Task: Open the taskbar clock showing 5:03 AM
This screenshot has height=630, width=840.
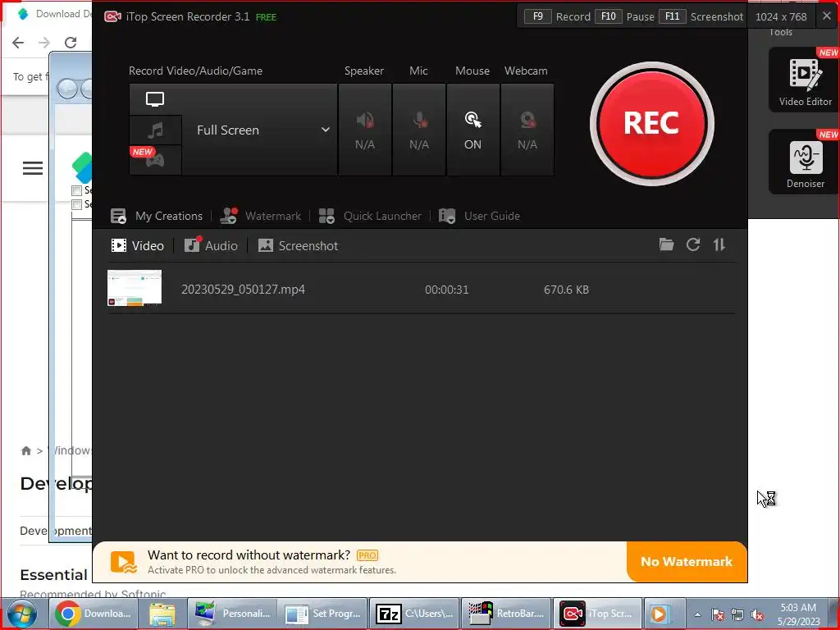Action: [x=798, y=614]
